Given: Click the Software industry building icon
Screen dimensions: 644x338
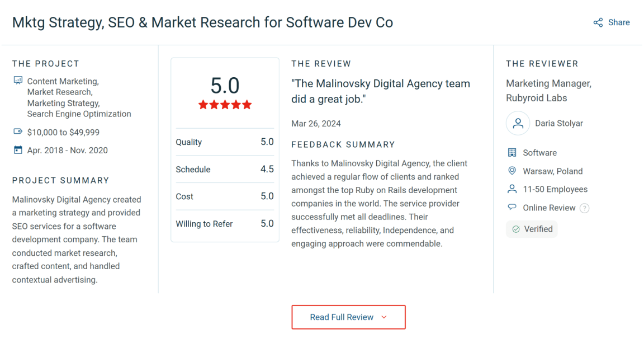Looking at the screenshot, I should (512, 153).
